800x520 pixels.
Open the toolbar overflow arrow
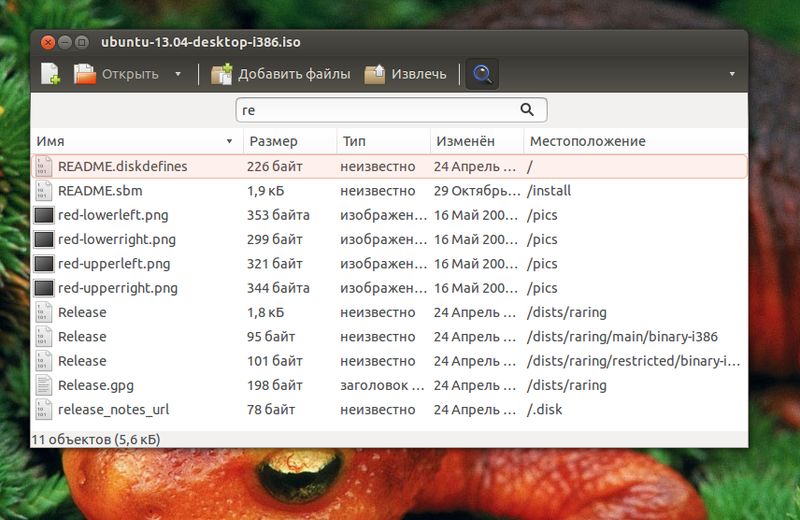[x=732, y=74]
